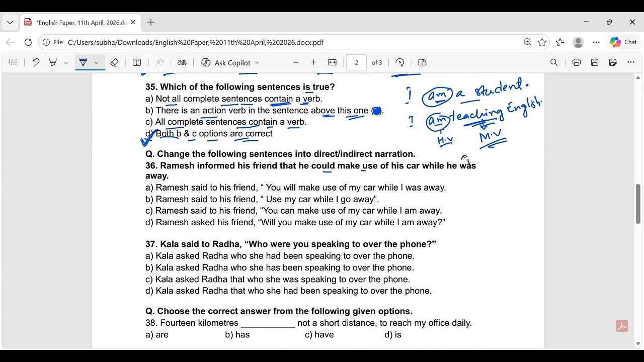The height and width of the screenshot is (362, 644).
Task: Open the Copilot Chat sidebar
Action: 624,42
